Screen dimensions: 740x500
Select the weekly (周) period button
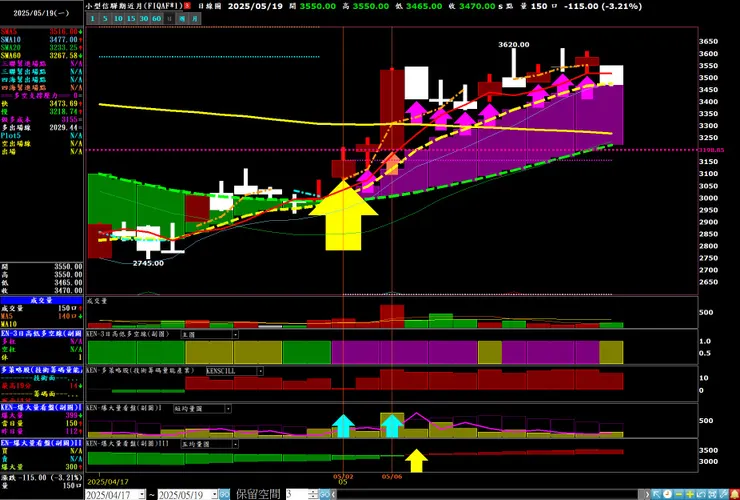pos(182,18)
